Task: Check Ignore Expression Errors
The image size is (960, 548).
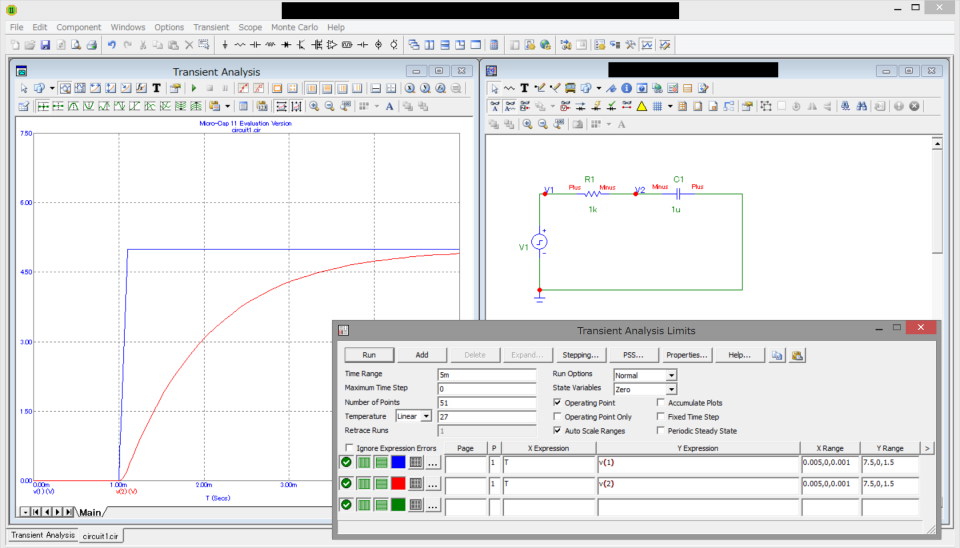Action: tap(349, 448)
